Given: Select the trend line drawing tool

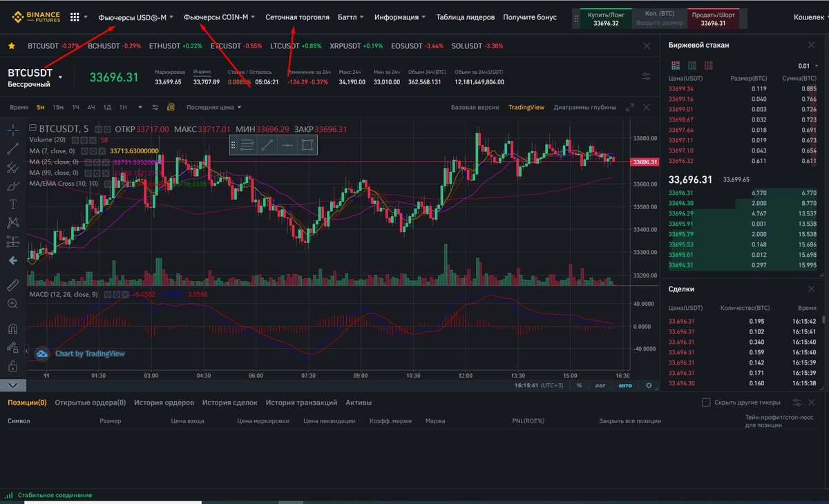Looking at the screenshot, I should point(12,148).
